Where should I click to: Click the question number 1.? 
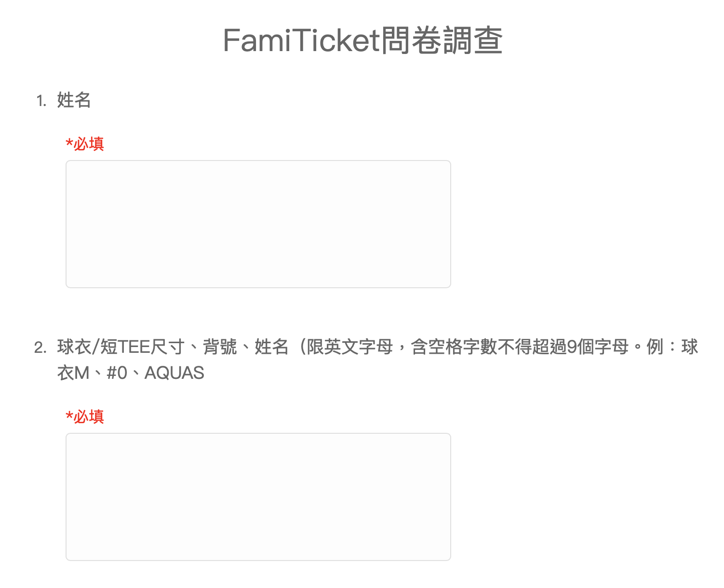point(41,101)
